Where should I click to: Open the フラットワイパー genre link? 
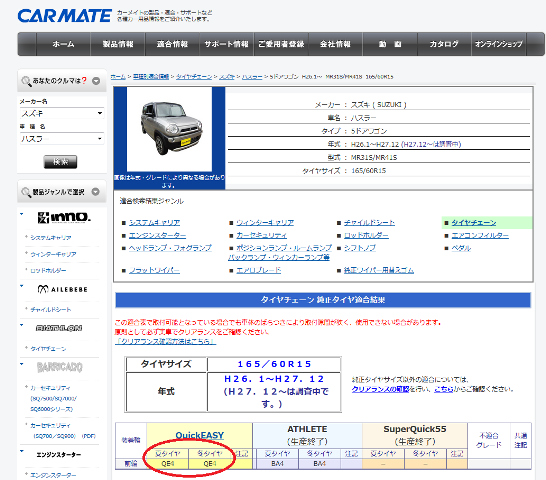point(154,270)
